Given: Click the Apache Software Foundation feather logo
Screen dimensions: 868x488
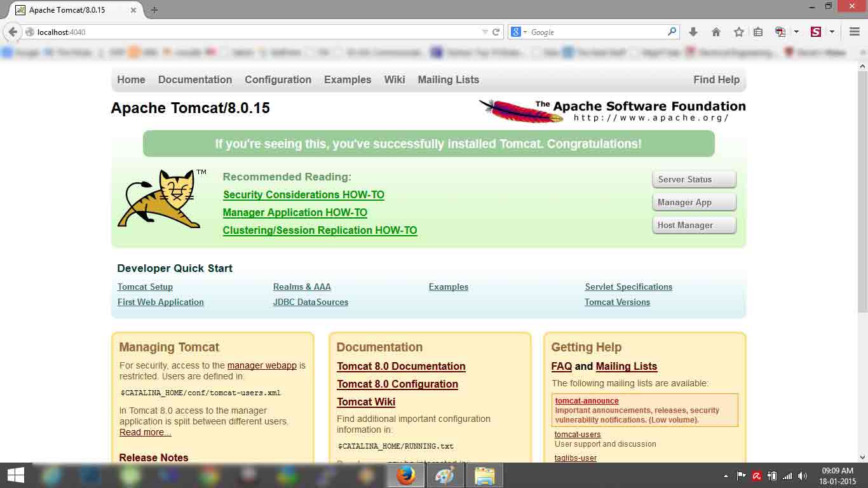Looking at the screenshot, I should pyautogui.click(x=611, y=111).
